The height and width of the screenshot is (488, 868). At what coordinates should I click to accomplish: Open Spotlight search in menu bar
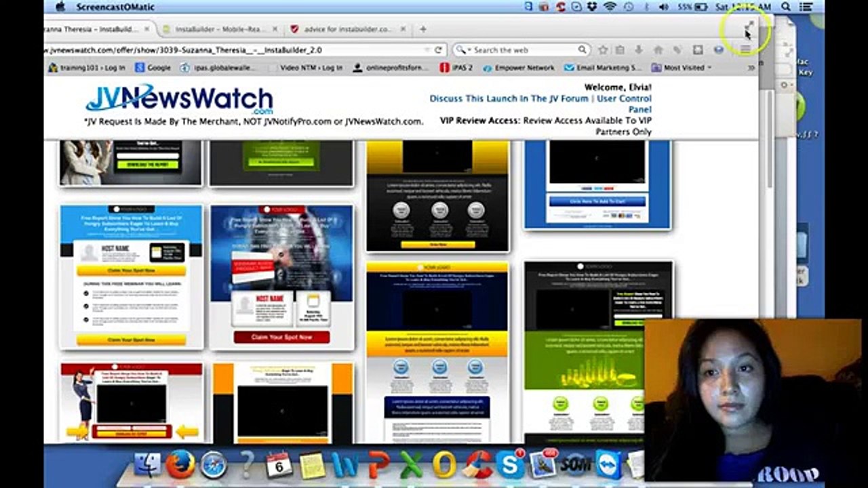point(786,7)
